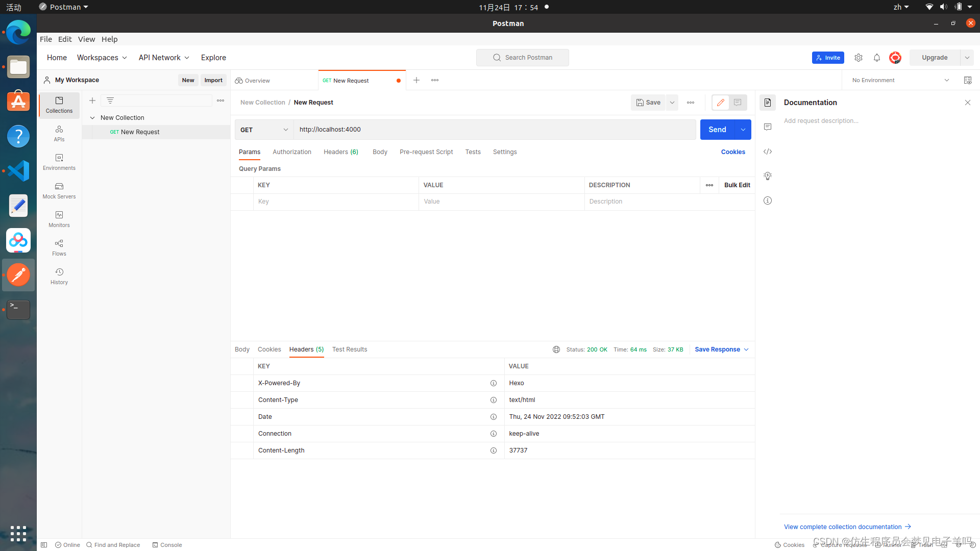
Task: Click the Save request button
Action: click(x=648, y=102)
